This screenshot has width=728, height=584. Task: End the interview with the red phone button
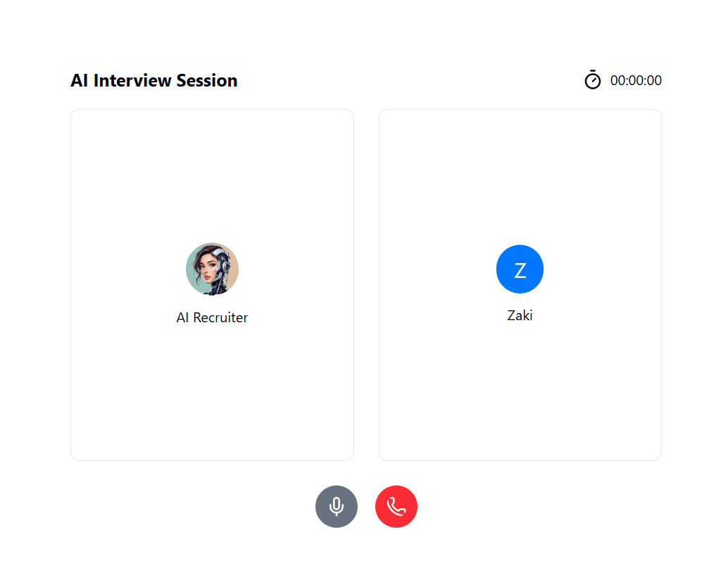396,506
